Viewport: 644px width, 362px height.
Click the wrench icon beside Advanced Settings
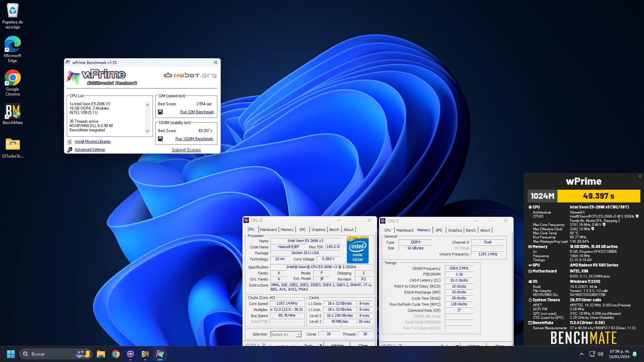[69, 150]
